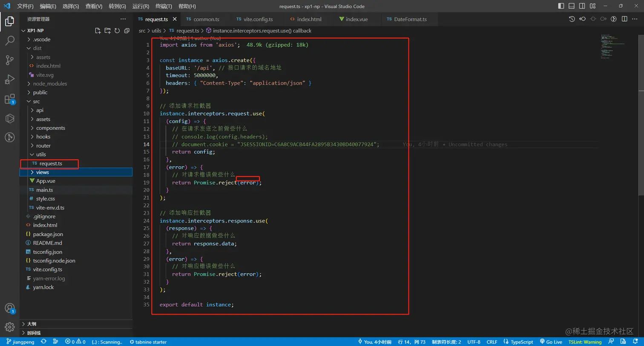This screenshot has height=346, width=644.
Task: Expand the 时间线 timeline section
Action: 77,333
